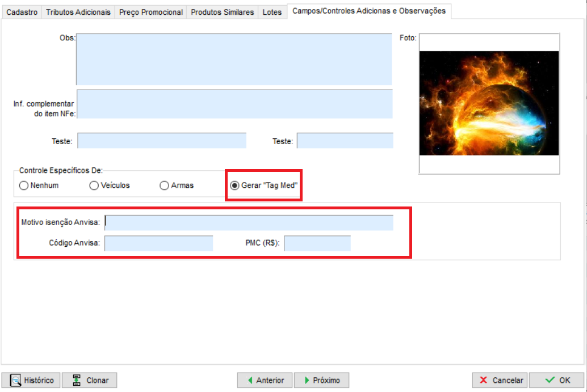Select the Veículos radio option
This screenshot has height=392, width=587.
pos(94,186)
